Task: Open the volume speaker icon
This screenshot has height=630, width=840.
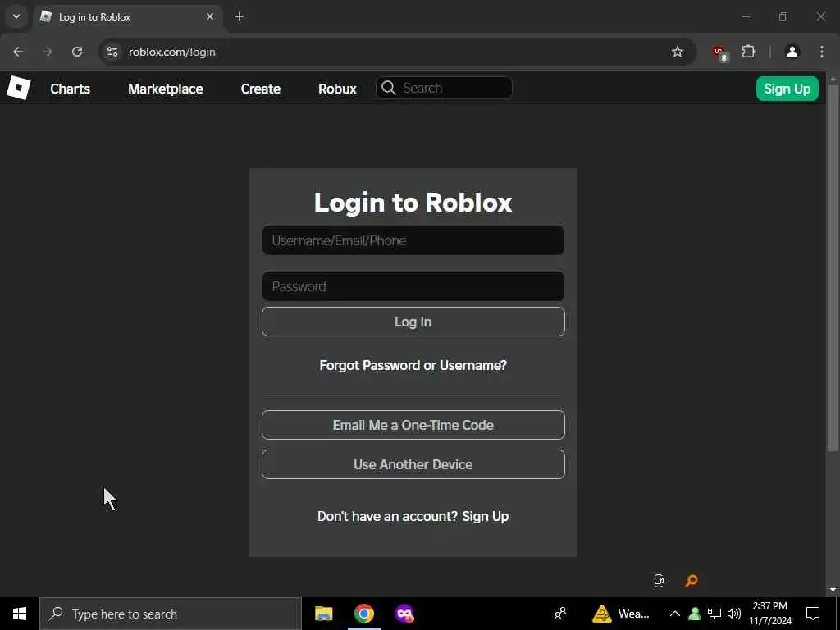Action: pyautogui.click(x=734, y=614)
